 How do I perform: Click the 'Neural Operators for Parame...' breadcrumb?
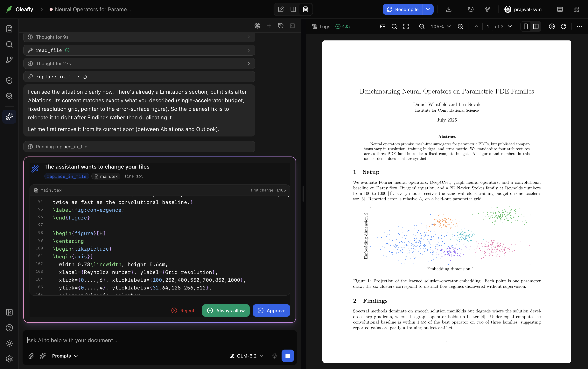click(91, 9)
